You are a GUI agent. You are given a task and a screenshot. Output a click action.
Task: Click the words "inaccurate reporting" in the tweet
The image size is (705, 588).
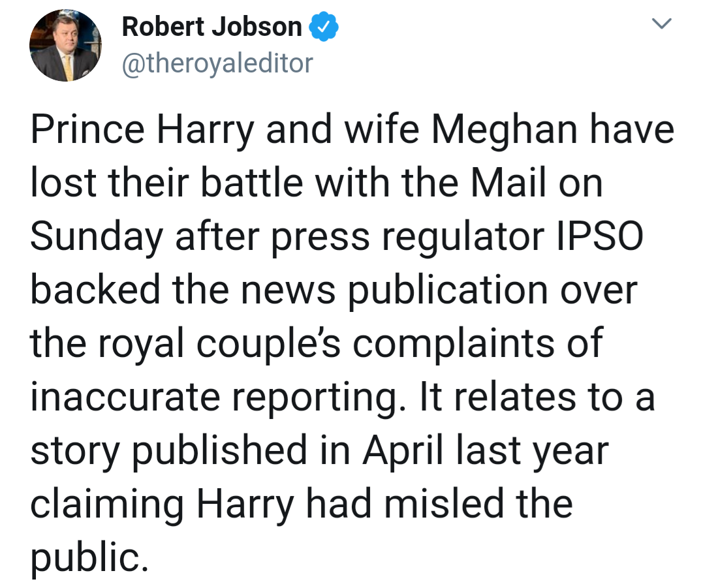(213, 398)
